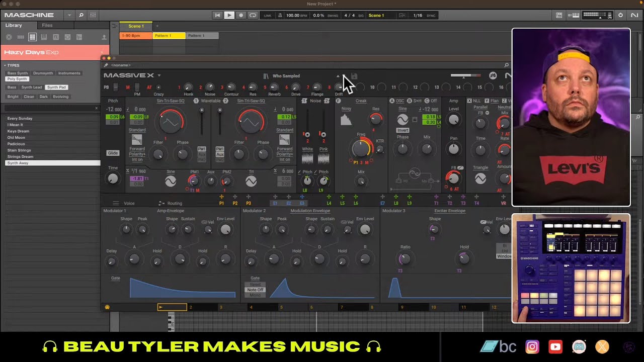
Task: Toggle the Glide button
Action: (x=113, y=153)
